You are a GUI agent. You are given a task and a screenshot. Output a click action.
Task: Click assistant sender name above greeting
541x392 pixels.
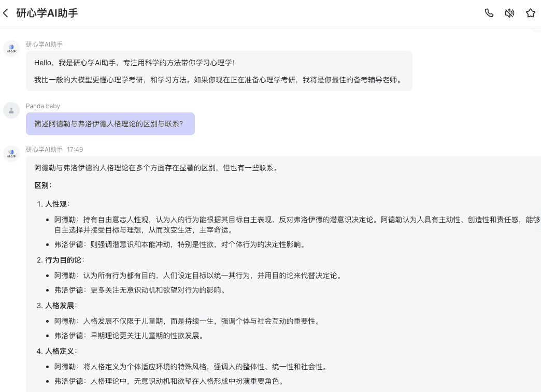pyautogui.click(x=45, y=45)
